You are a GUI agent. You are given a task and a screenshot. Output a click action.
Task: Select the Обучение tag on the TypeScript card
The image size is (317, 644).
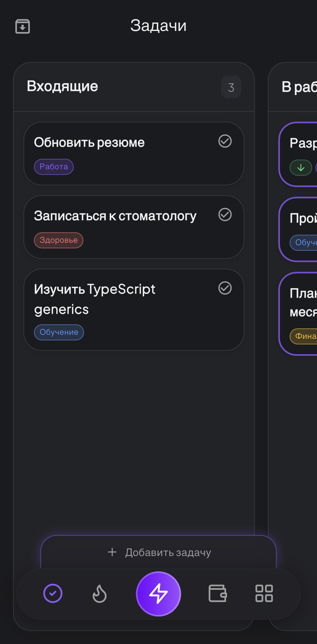pyautogui.click(x=59, y=332)
